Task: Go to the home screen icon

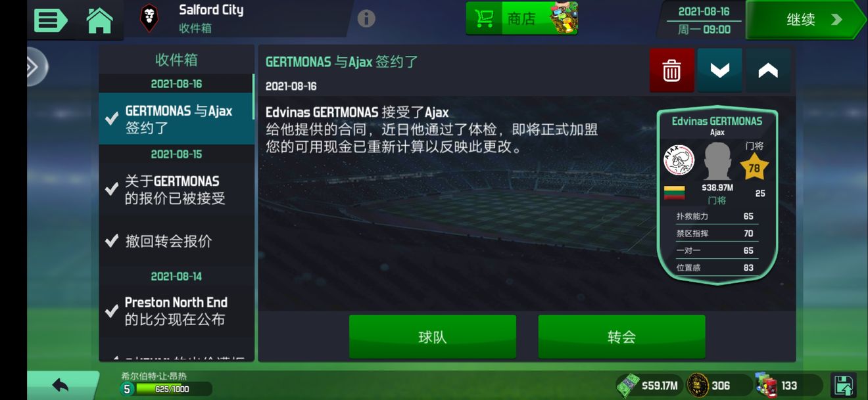Action: 100,20
